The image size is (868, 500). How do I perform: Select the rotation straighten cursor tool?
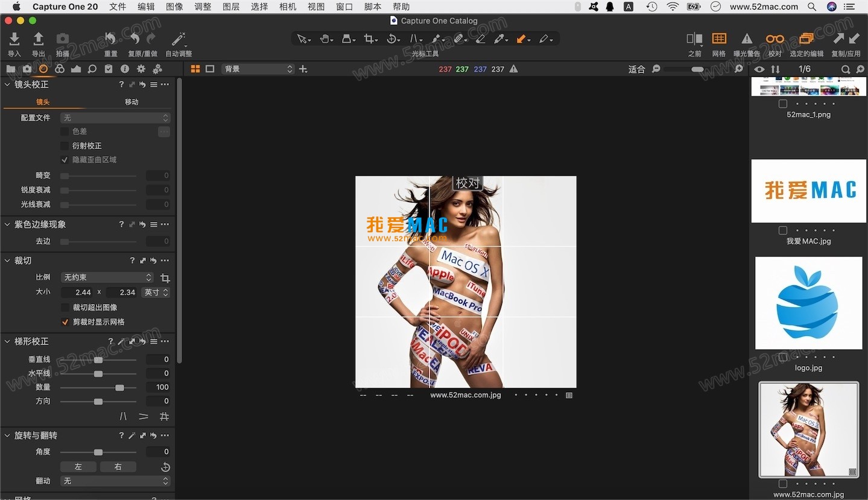pyautogui.click(x=393, y=39)
